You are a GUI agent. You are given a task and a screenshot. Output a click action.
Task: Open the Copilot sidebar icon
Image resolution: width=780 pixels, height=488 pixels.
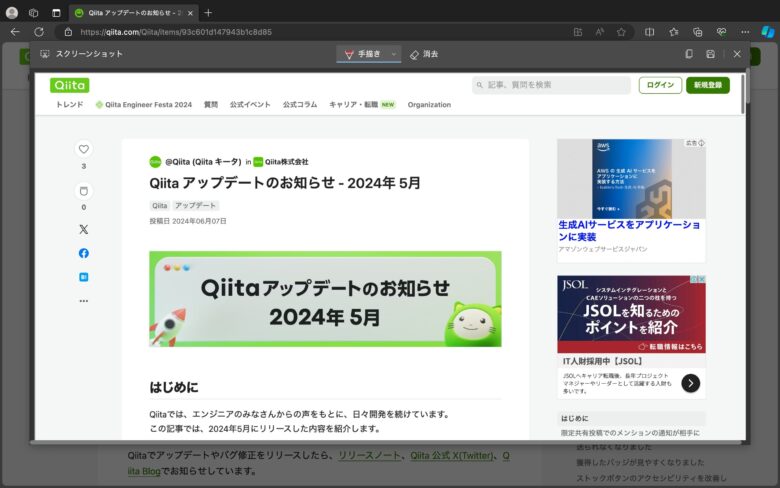tap(768, 32)
